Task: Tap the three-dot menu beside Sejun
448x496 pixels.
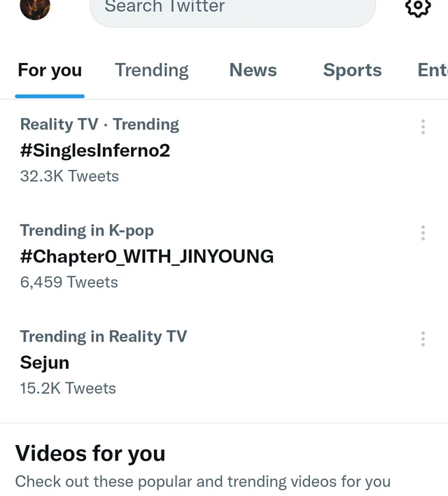Action: (423, 339)
